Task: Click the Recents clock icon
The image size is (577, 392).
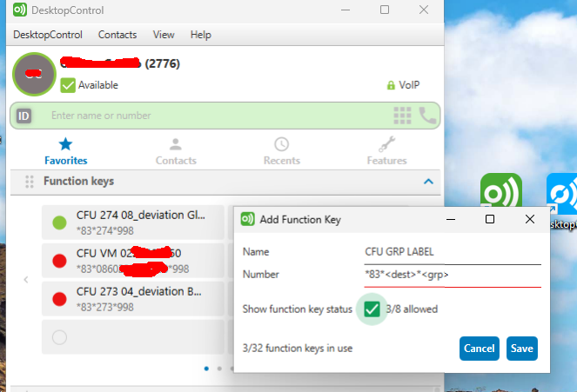Action: pos(281,144)
